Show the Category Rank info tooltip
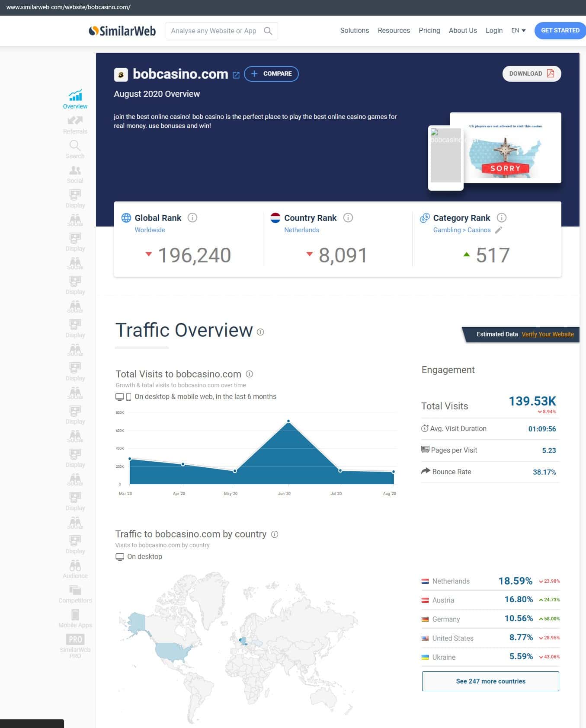The height and width of the screenshot is (728, 586). tap(502, 217)
